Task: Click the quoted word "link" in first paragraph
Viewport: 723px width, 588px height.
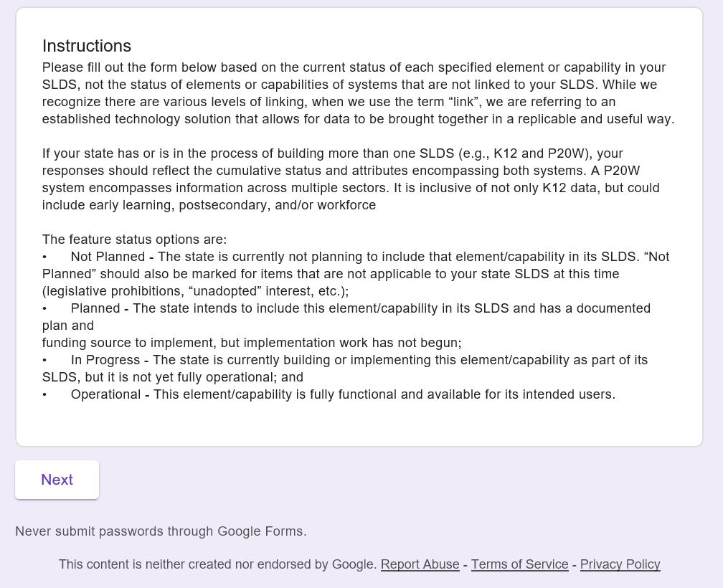Action: [463, 102]
